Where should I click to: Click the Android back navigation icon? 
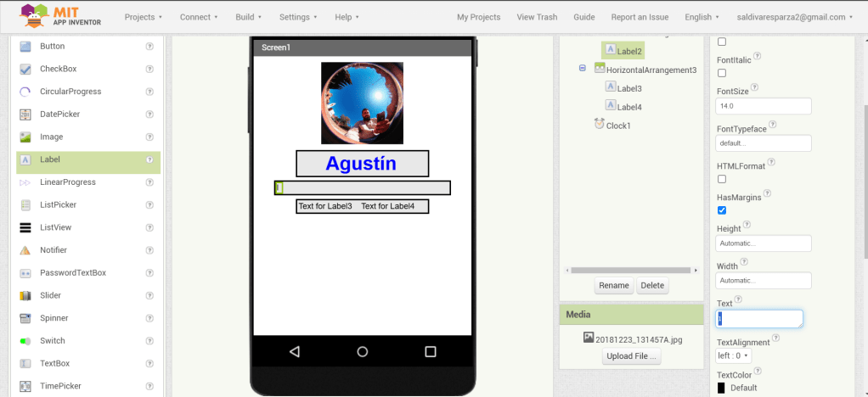pyautogui.click(x=295, y=351)
